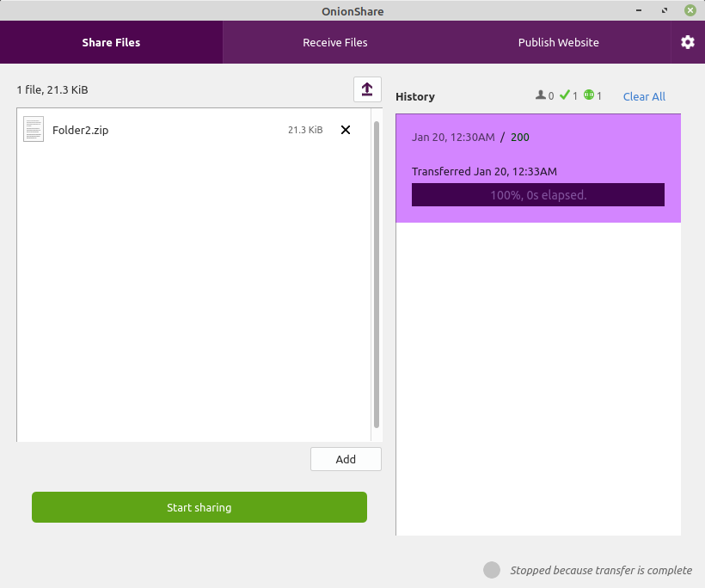Maximize the OnionShare window
The height and width of the screenshot is (588, 705).
coord(665,10)
